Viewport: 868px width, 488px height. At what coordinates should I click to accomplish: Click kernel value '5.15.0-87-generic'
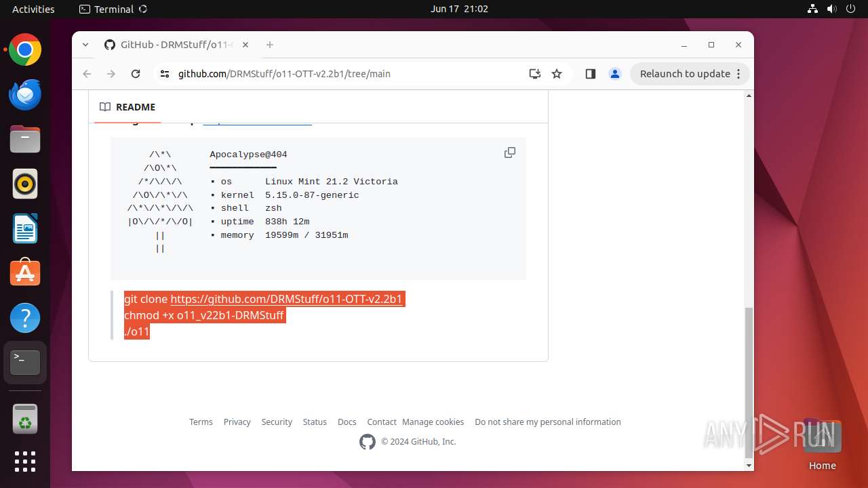tap(312, 195)
